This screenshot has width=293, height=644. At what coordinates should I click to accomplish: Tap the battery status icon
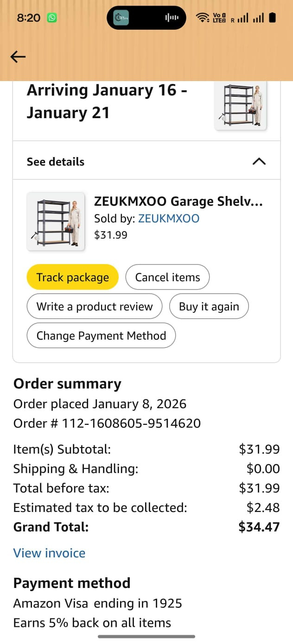pyautogui.click(x=272, y=18)
